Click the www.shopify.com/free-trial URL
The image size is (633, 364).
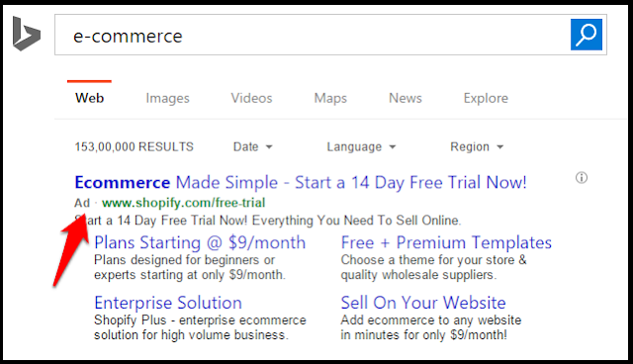[x=183, y=203]
